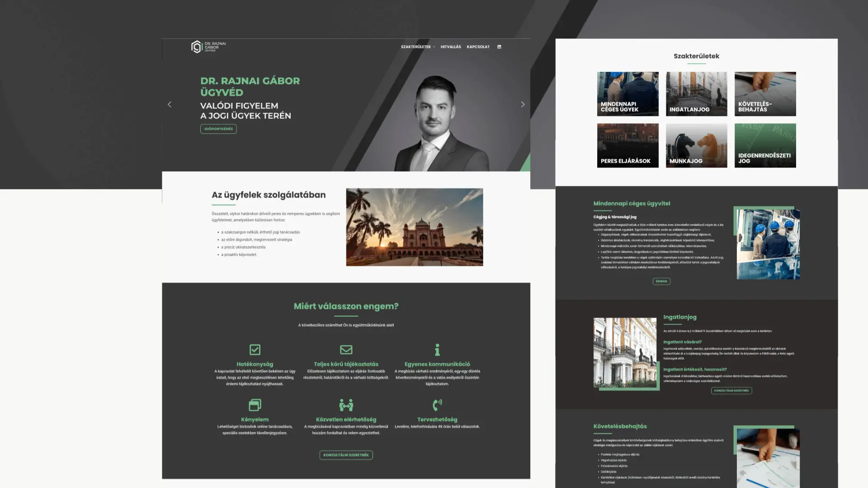Click the Kényelem windows icon
Viewport: 868px width, 488px height.
255,405
